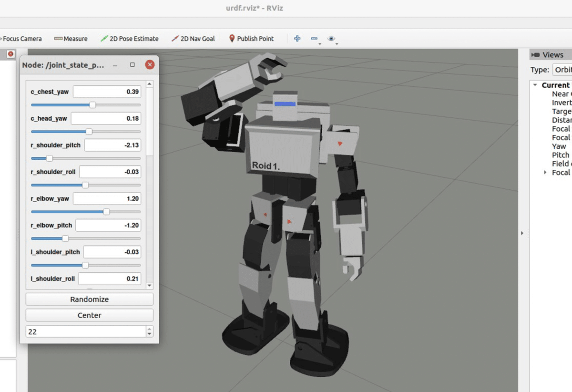Collapse the Views panel using splitter arrow
This screenshot has width=572, height=392.
pyautogui.click(x=522, y=233)
